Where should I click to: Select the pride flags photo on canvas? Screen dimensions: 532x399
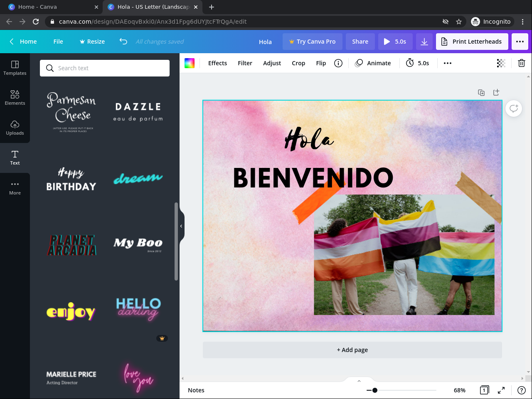pyautogui.click(x=404, y=255)
